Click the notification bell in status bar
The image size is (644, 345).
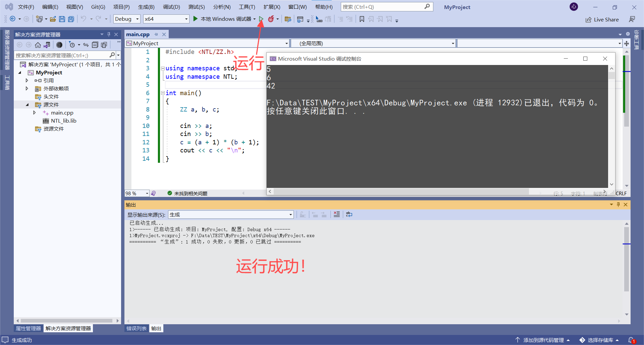631,340
